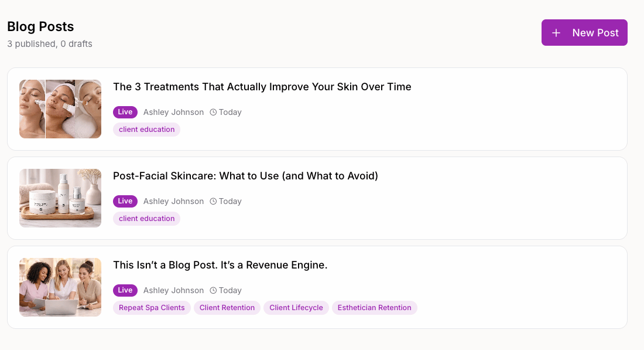Open the 3 Treatments skin post thumbnail

pos(60,109)
